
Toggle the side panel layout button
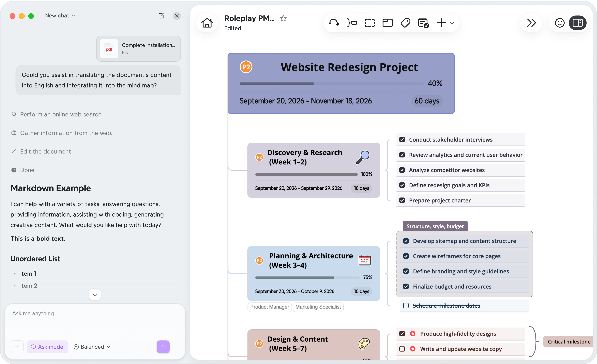pyautogui.click(x=578, y=23)
